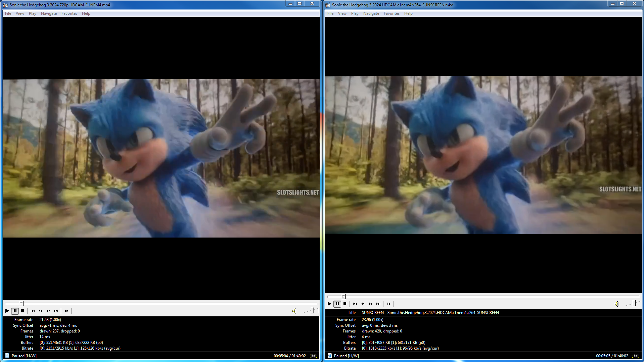Click Jitter 4 ms value in right player
The width and height of the screenshot is (644, 362).
tap(366, 337)
